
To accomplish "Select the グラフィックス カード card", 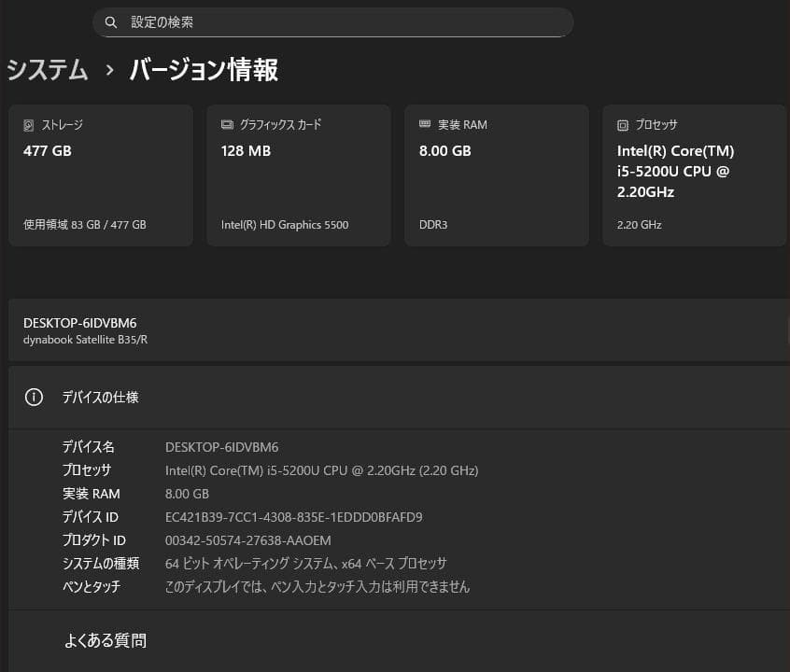I will click(298, 175).
